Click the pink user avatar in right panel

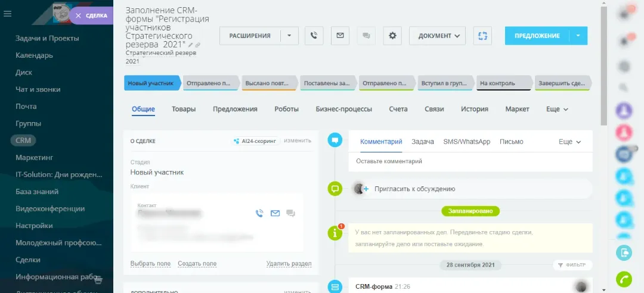click(624, 132)
